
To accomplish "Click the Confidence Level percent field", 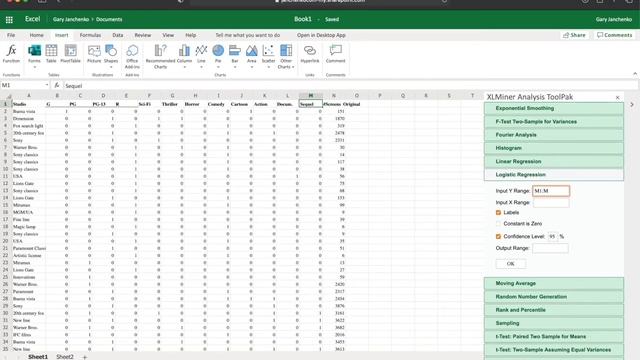I will click(x=553, y=236).
